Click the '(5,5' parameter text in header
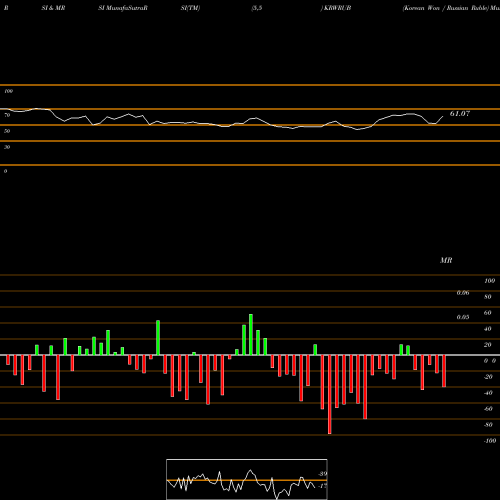This screenshot has width=500, height=500. [x=257, y=8]
